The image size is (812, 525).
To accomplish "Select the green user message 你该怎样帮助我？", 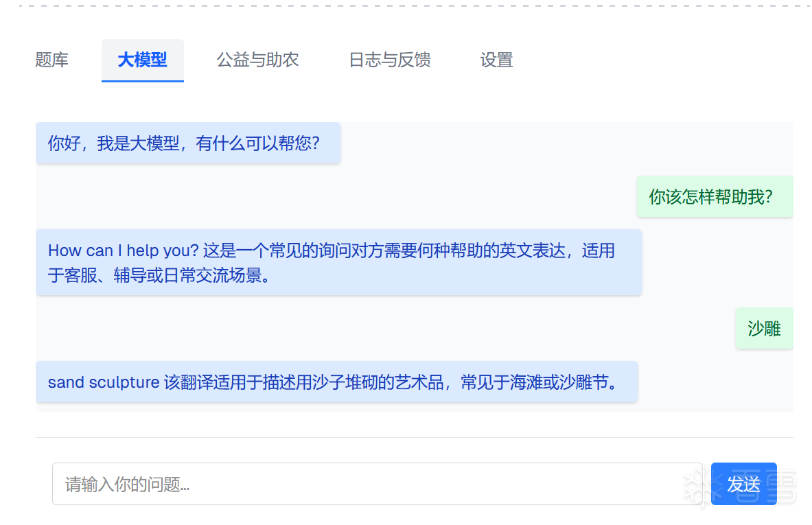I will (x=714, y=197).
